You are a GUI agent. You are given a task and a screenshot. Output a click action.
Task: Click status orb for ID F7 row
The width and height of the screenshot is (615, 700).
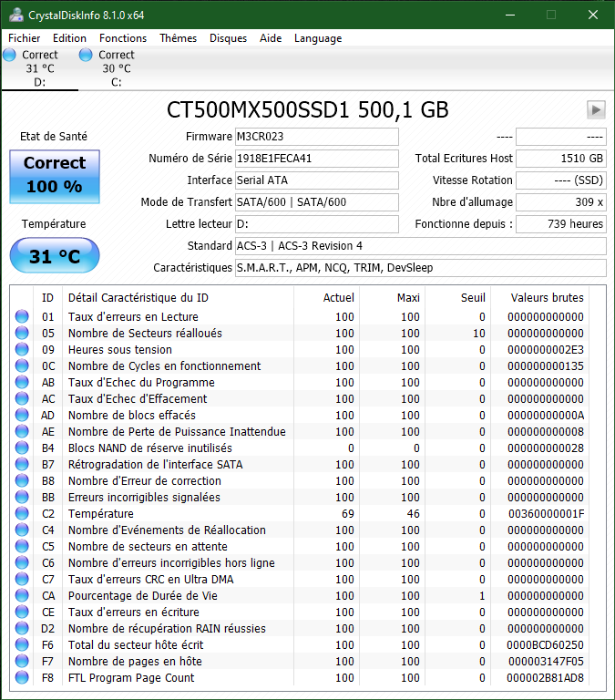coord(22,661)
